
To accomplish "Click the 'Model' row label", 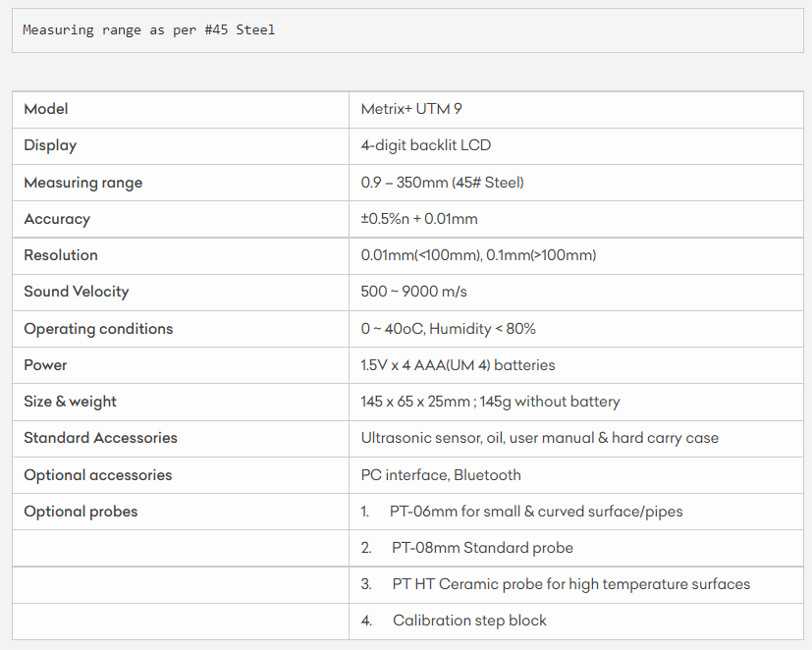I will (46, 109).
